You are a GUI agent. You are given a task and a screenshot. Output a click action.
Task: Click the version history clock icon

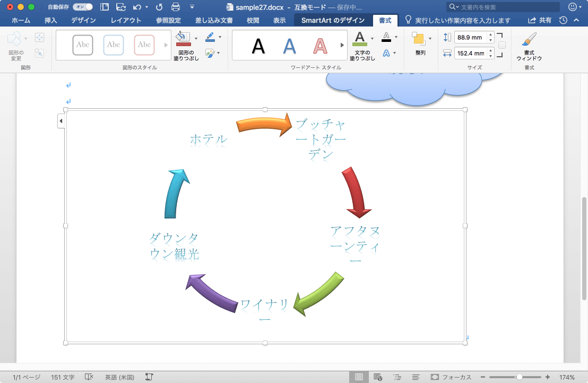click(563, 20)
